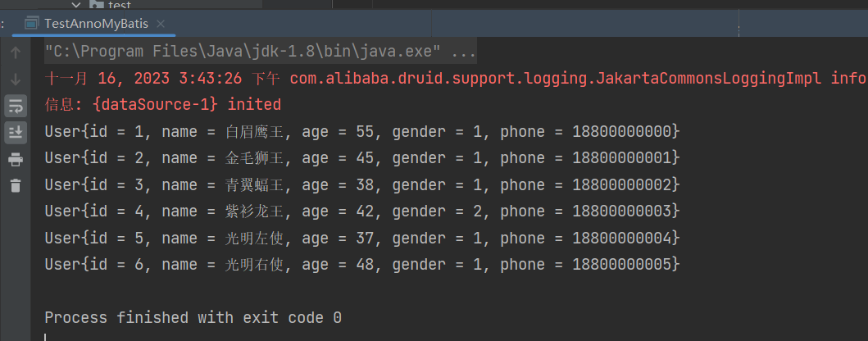Click the Down the Stack Trace arrow

(x=16, y=80)
